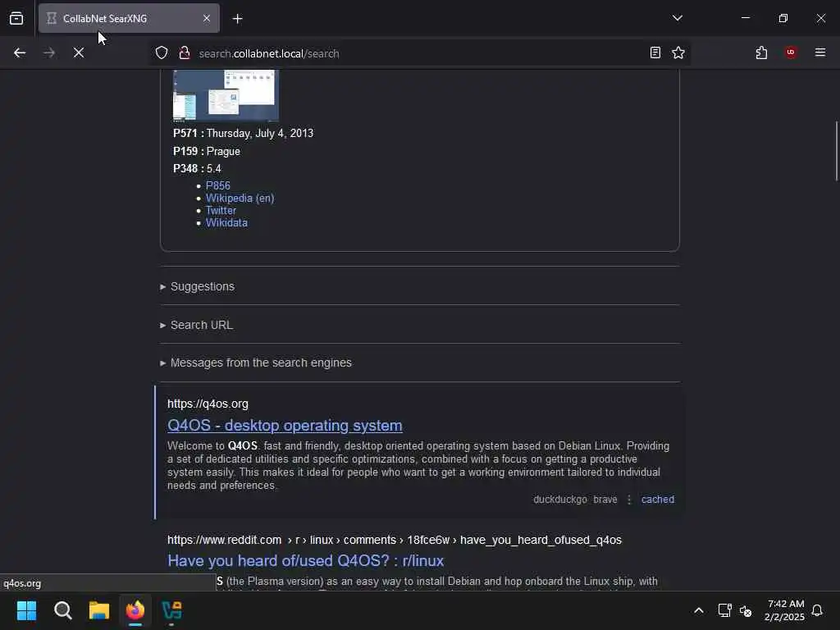Show hidden system tray icons
Image resolution: width=840 pixels, height=630 pixels.
699,610
